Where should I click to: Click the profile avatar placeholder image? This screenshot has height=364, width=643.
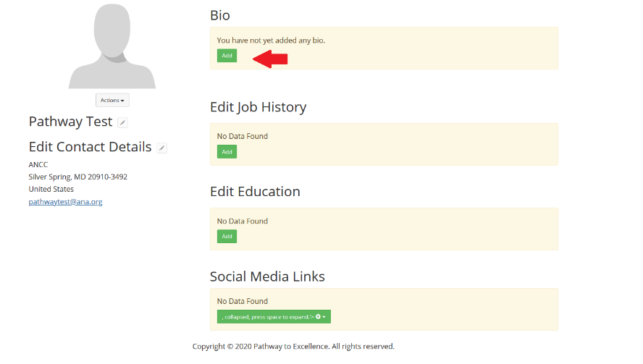[x=112, y=45]
